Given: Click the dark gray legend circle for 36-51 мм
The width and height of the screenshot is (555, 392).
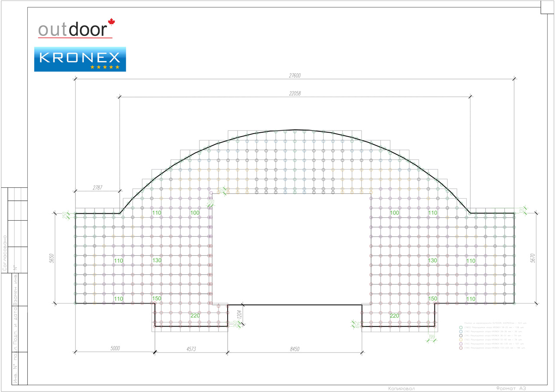Looking at the screenshot, I should [461, 336].
